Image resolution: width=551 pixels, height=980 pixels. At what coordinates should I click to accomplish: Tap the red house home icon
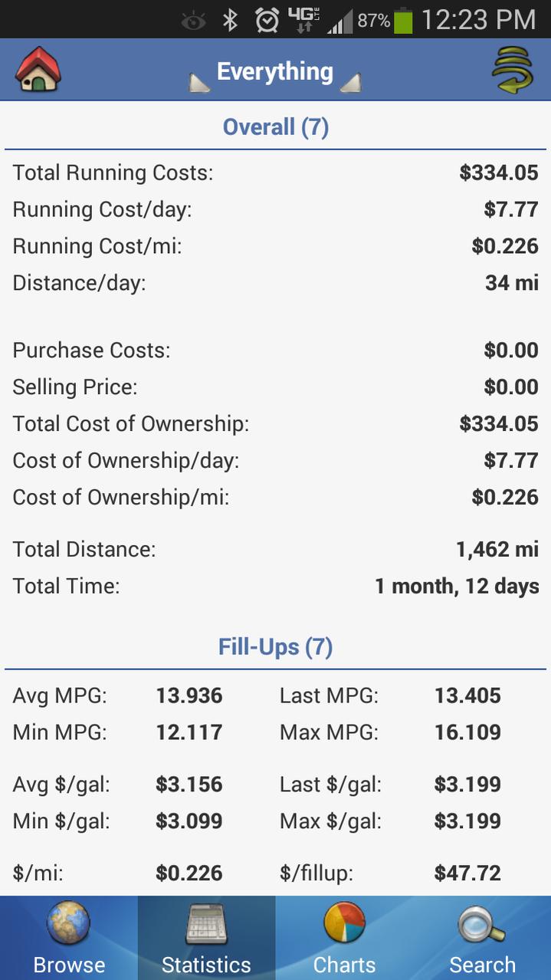coord(38,70)
